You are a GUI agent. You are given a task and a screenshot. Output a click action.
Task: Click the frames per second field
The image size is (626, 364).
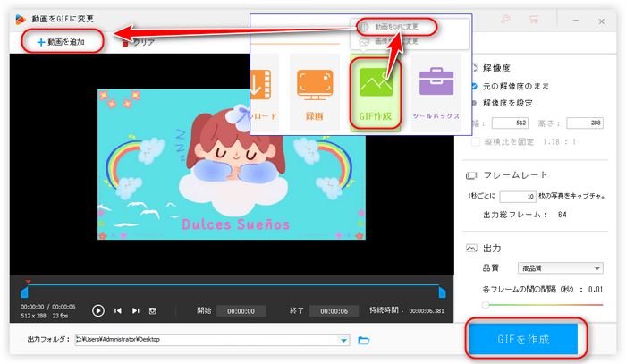coord(518,197)
